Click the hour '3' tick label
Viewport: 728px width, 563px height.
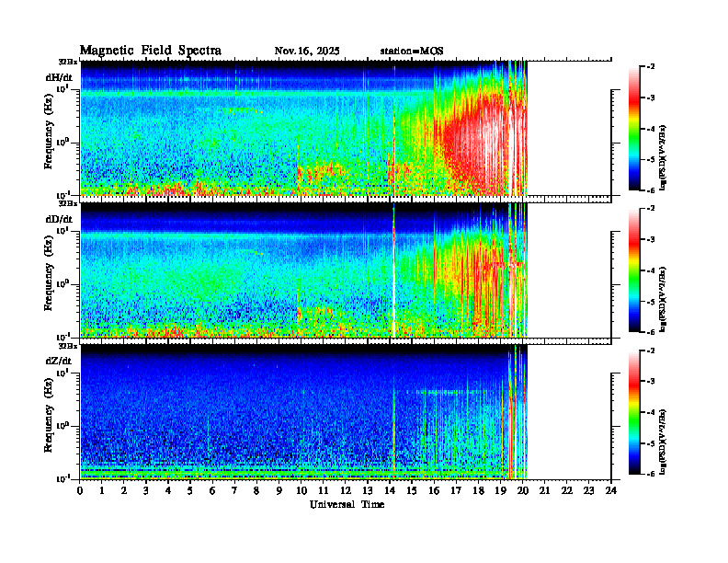tap(146, 491)
